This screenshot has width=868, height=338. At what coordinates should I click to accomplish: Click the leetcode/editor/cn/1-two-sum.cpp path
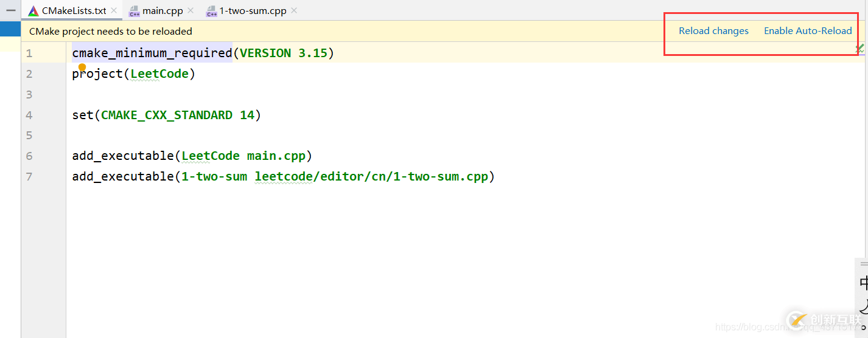(x=371, y=177)
